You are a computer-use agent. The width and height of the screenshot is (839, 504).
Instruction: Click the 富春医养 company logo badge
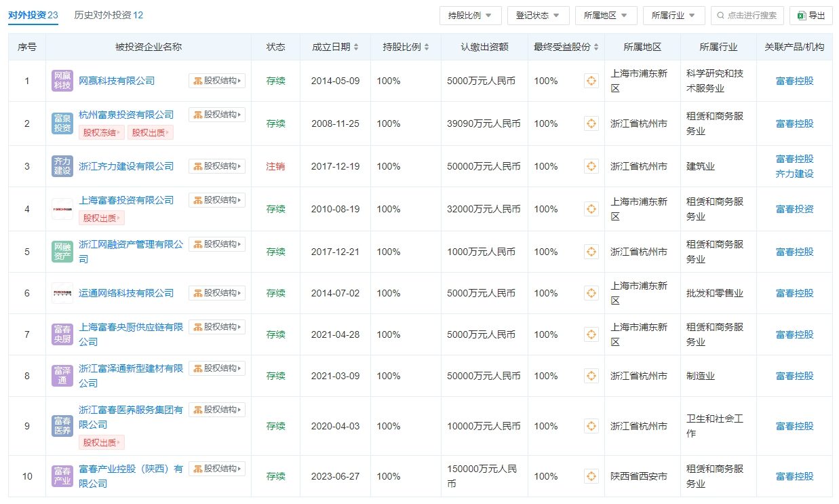(x=62, y=426)
